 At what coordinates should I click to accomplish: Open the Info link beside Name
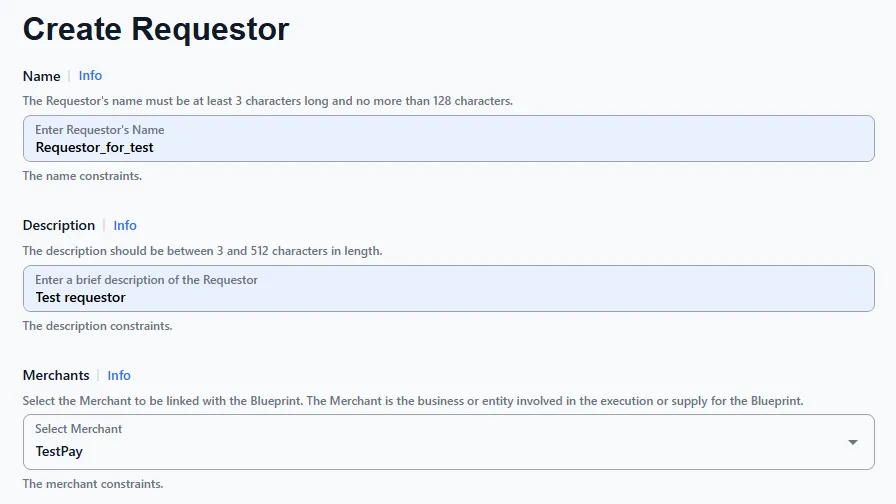coord(90,76)
